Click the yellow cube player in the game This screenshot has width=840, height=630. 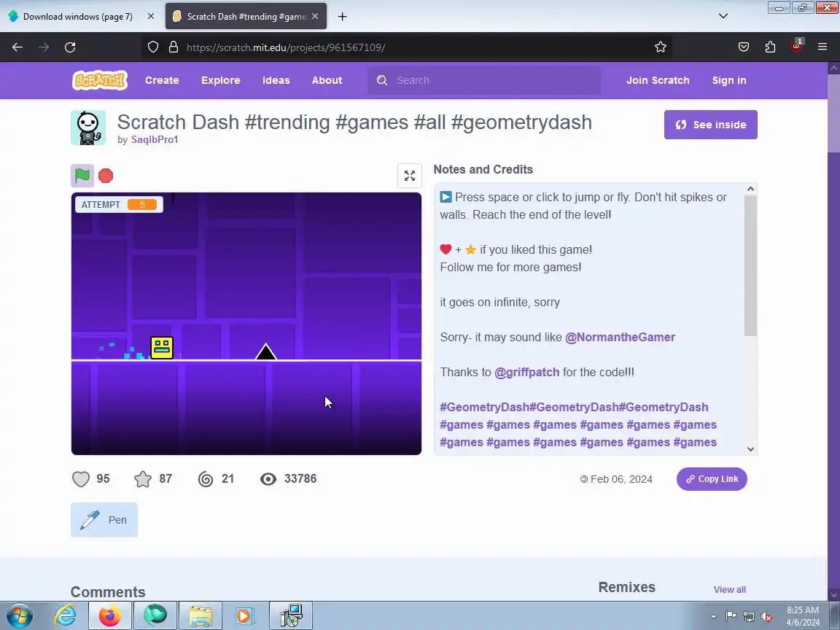(162, 348)
